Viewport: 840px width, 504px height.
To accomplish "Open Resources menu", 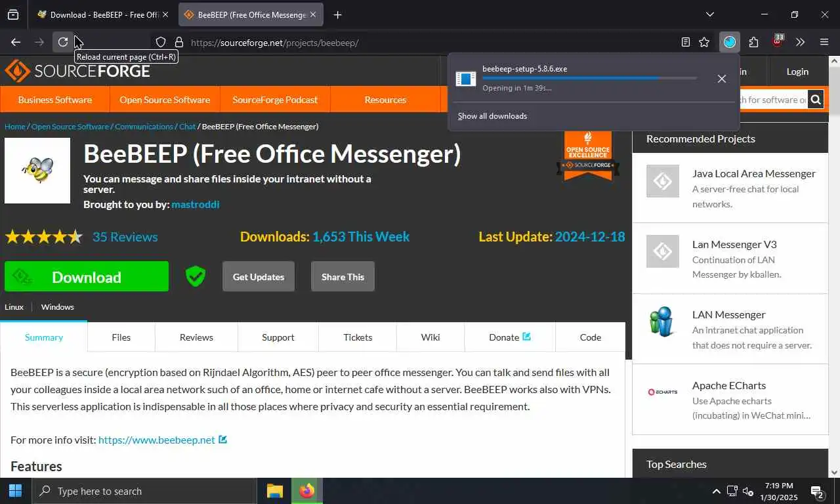I will (x=385, y=100).
